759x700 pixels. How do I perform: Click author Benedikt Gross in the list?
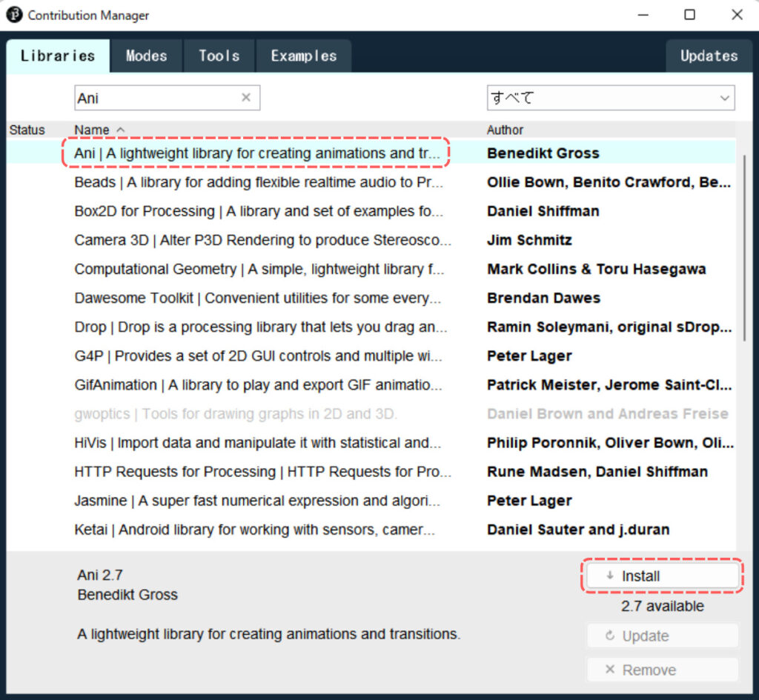point(543,153)
